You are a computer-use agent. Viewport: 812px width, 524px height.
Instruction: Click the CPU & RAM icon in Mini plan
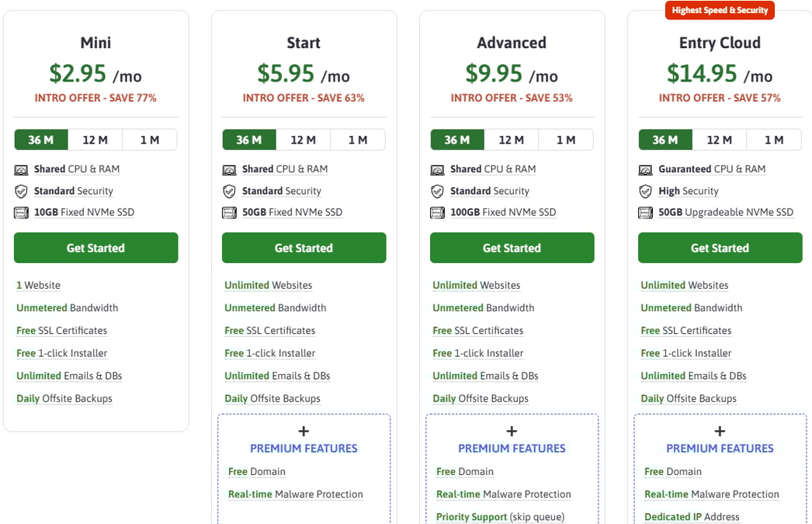tap(21, 169)
